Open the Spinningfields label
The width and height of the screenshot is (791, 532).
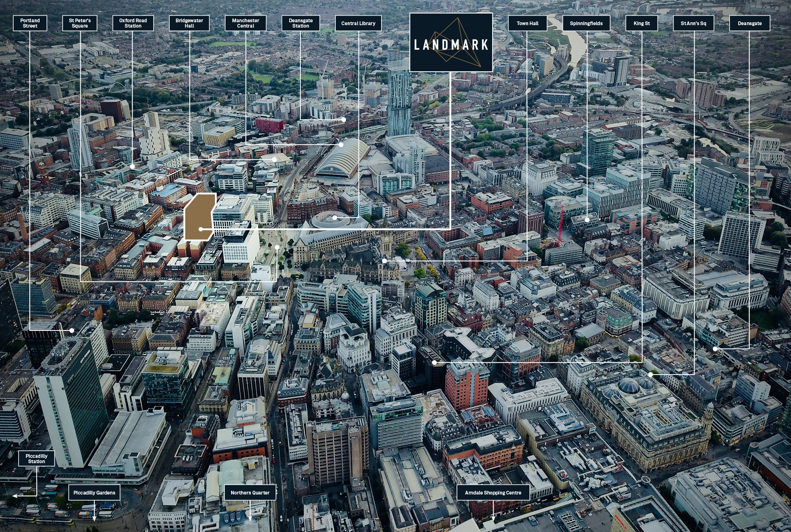point(586,23)
